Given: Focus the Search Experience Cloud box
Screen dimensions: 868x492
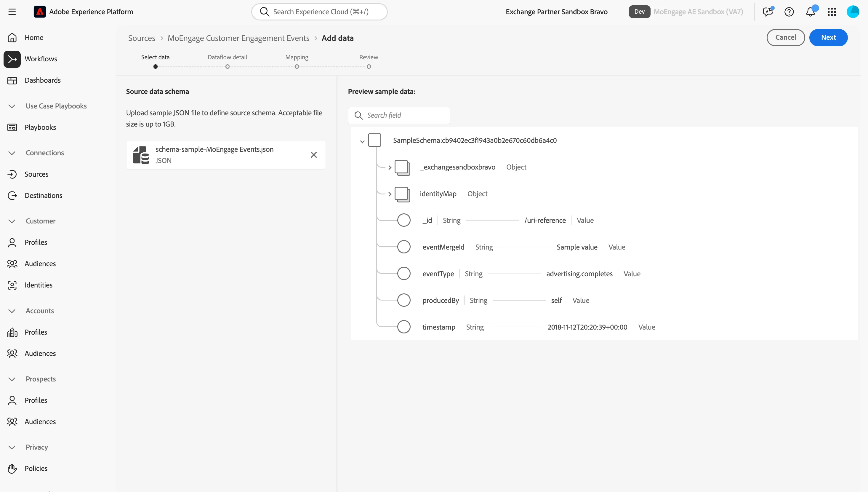Looking at the screenshot, I should tap(319, 12).
